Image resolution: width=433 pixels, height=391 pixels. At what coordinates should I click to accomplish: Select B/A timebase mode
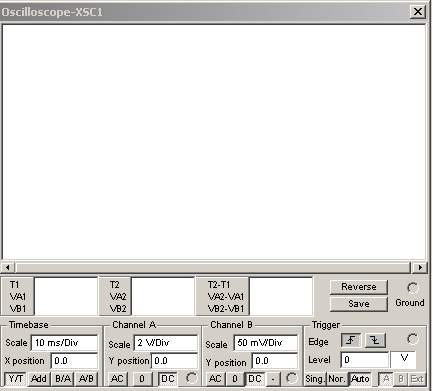point(63,379)
